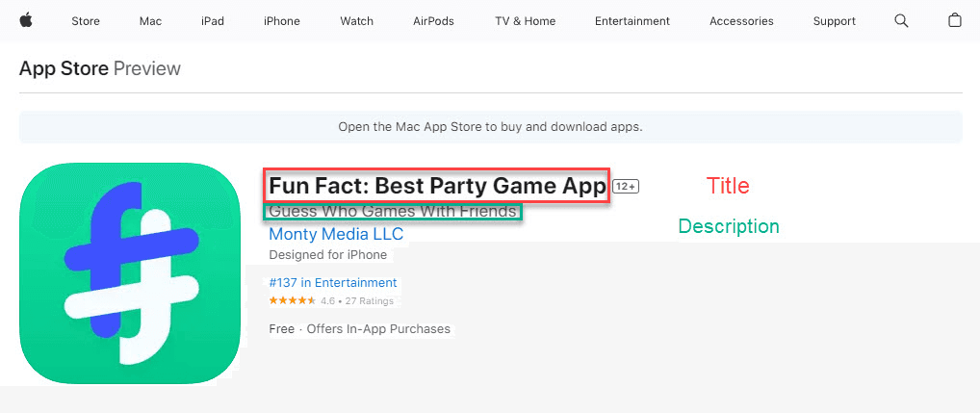The image size is (980, 413).
Task: Click the 12+ age rating badge
Action: (x=626, y=186)
